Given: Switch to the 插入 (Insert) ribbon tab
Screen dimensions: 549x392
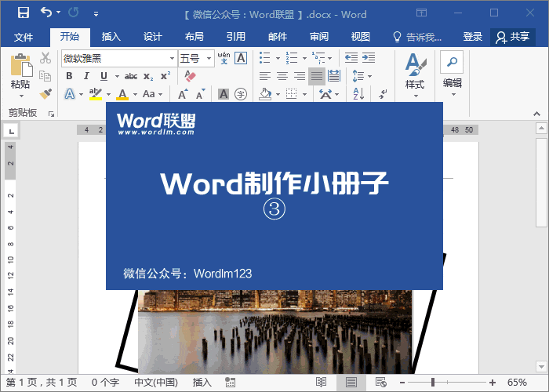Looking at the screenshot, I should (111, 36).
